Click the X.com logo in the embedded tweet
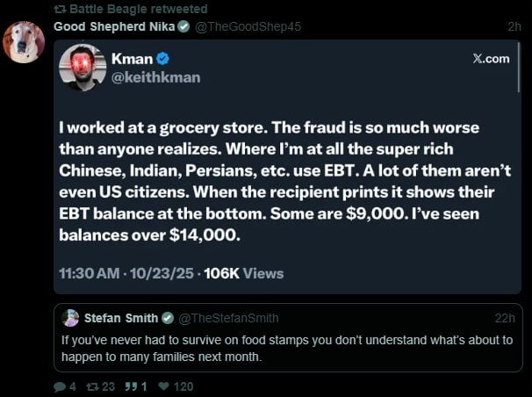This screenshot has width=532, height=397. (x=491, y=59)
